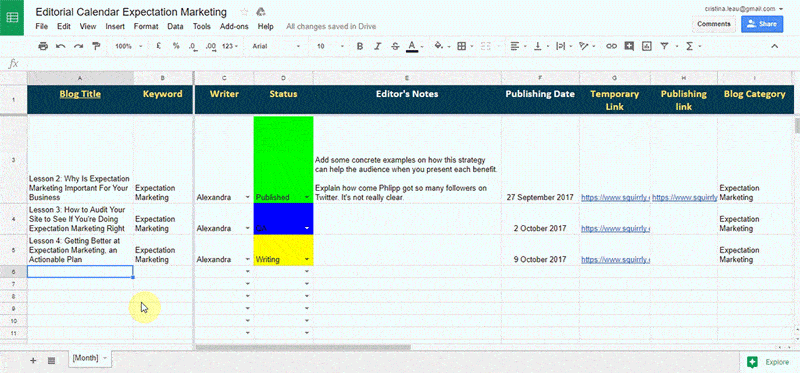
Task: Click the blue Share button
Action: pos(762,24)
